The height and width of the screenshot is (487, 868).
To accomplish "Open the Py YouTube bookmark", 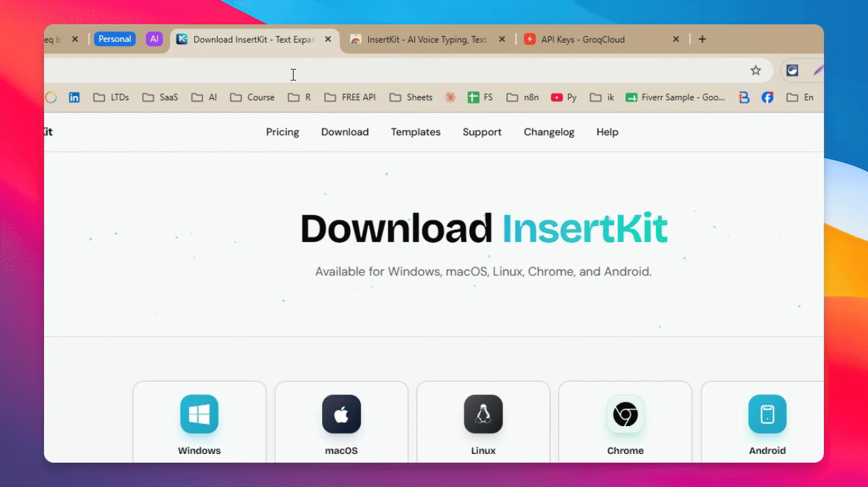I will click(x=564, y=97).
